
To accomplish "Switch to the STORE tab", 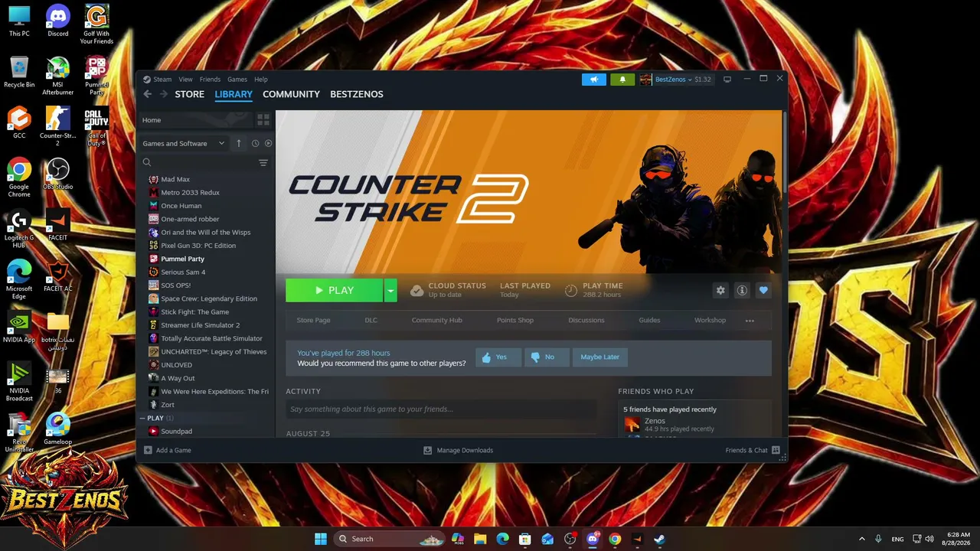I will [x=190, y=94].
